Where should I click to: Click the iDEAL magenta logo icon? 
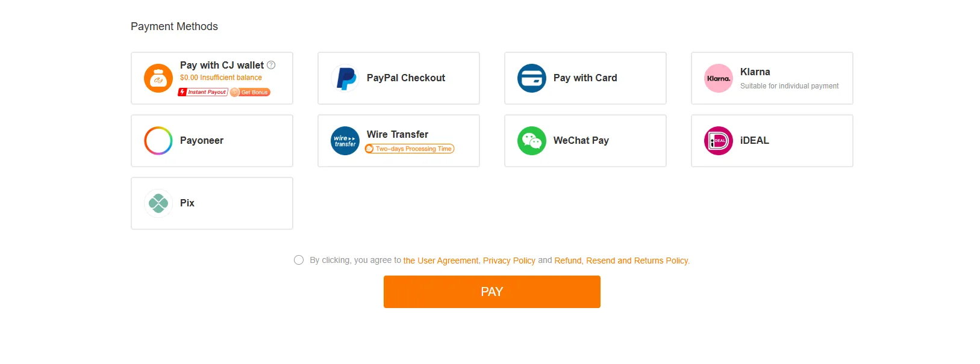coord(719,141)
